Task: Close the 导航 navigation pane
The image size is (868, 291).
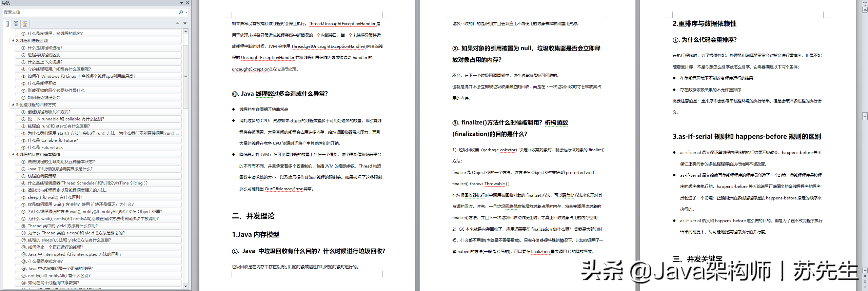Action: (188, 3)
